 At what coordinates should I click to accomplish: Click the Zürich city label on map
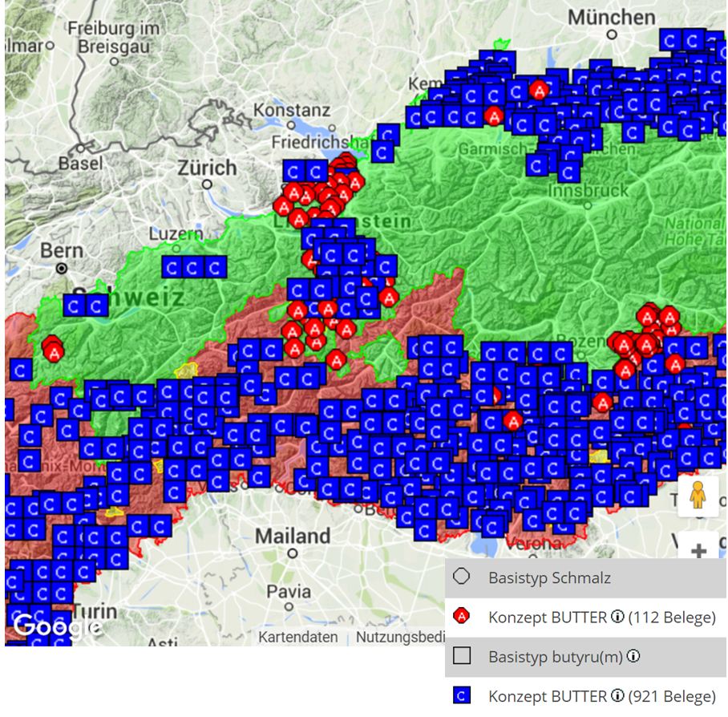point(207,168)
